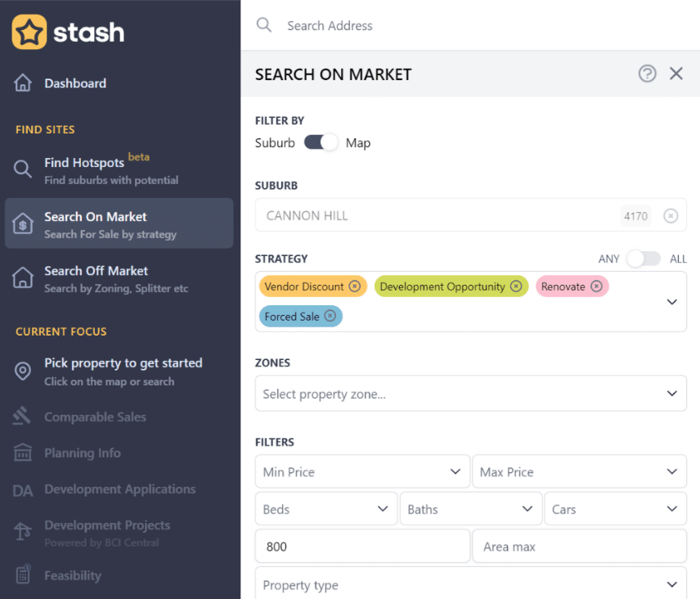700x599 pixels.
Task: Close the Search On Market panel
Action: pyautogui.click(x=676, y=74)
